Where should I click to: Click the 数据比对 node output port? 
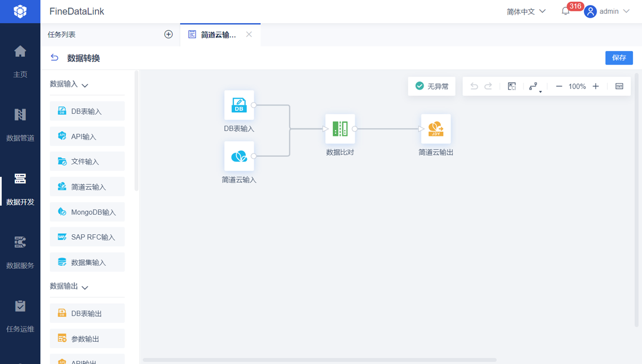click(x=355, y=129)
